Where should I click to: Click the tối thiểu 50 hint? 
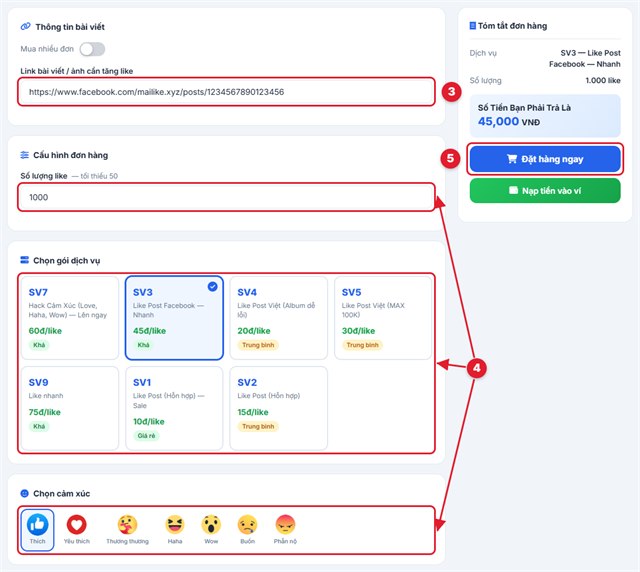95,176
